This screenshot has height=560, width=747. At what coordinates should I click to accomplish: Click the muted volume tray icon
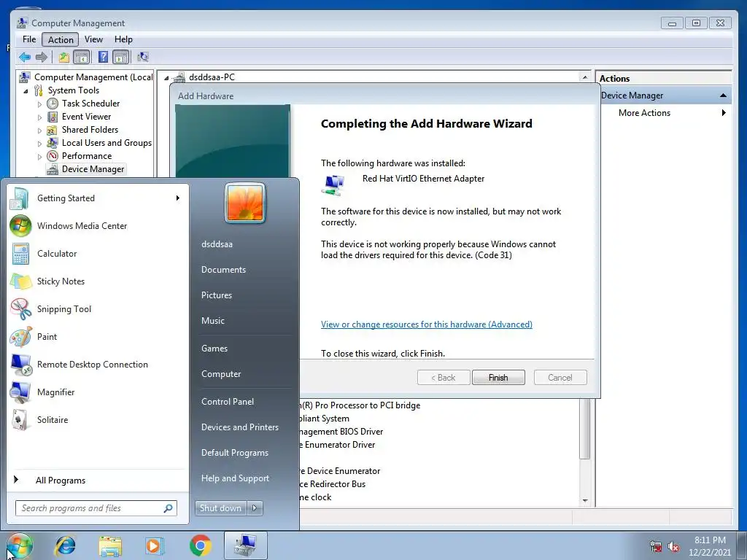click(673, 547)
